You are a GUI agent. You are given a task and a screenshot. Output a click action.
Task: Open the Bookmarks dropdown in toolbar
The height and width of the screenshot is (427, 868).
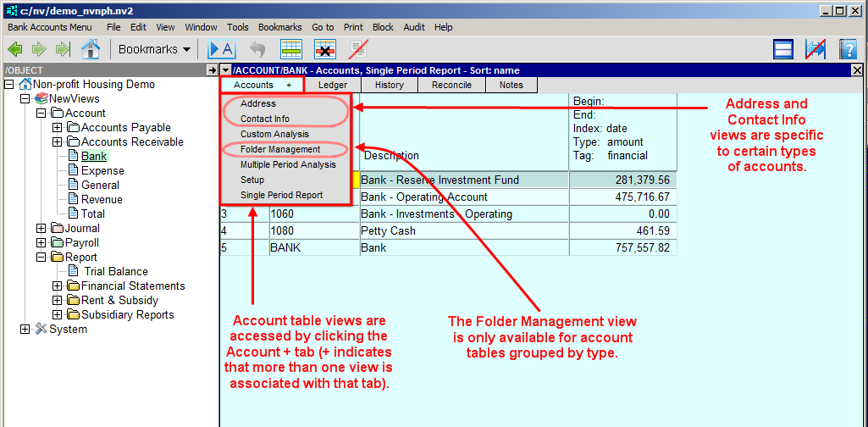[154, 49]
